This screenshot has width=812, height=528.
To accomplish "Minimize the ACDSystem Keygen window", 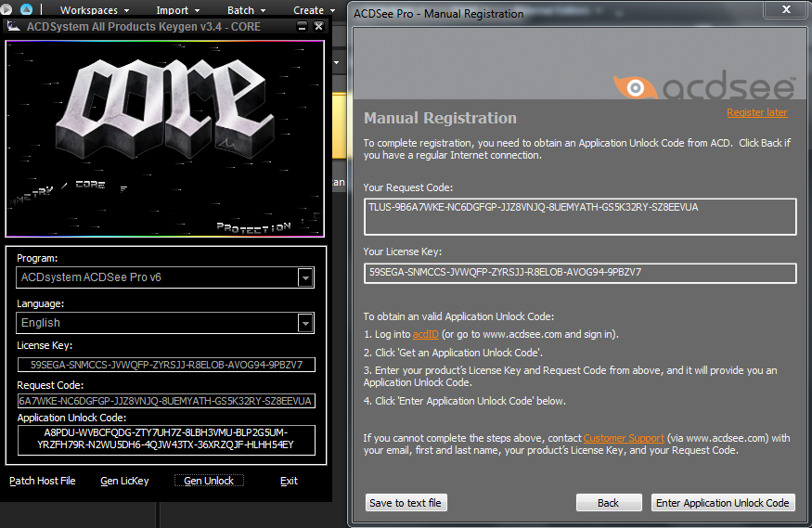I will pyautogui.click(x=302, y=26).
